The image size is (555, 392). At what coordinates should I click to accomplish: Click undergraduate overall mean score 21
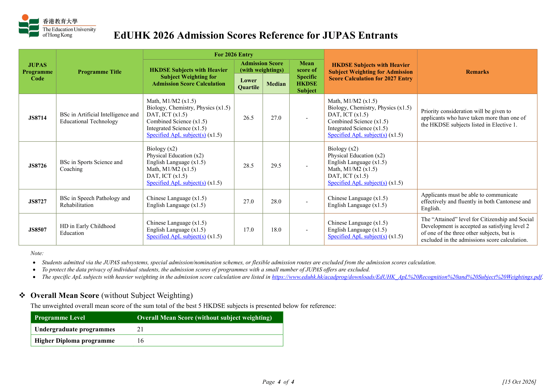[140, 329]
